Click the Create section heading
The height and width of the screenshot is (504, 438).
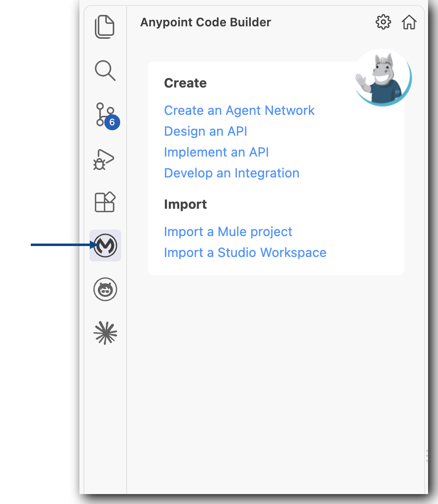185,83
